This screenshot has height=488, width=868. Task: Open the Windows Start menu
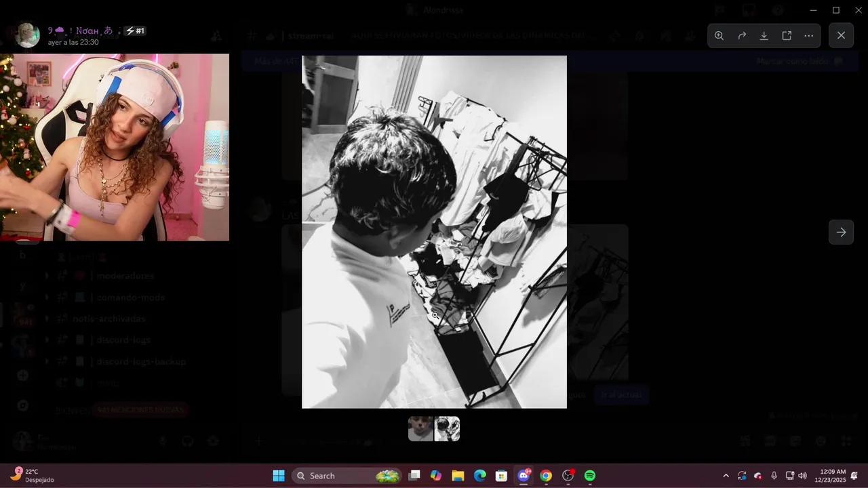click(x=279, y=476)
